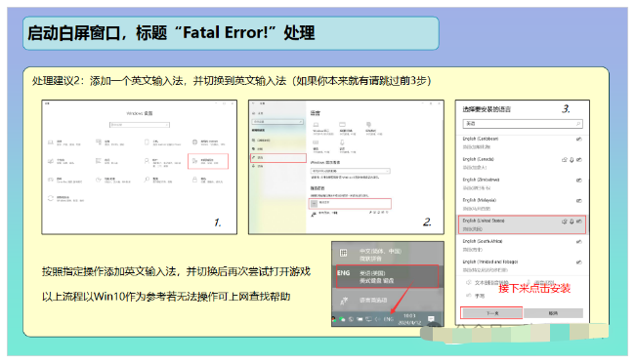Open Time & Language in Windows Settings
636x364 pixels.
208,161
